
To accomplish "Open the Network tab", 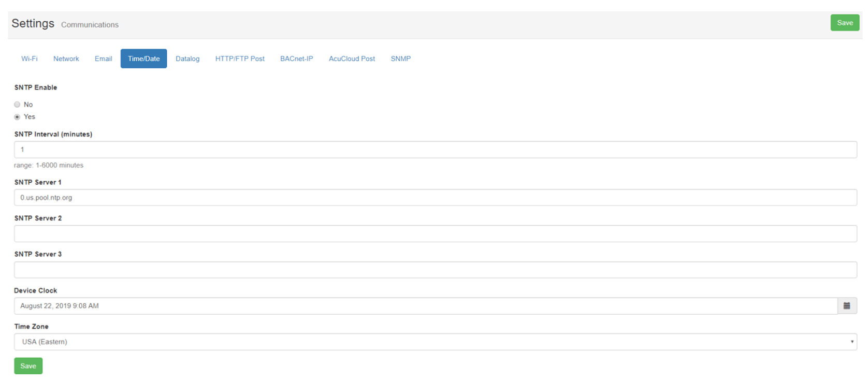I will coord(66,59).
